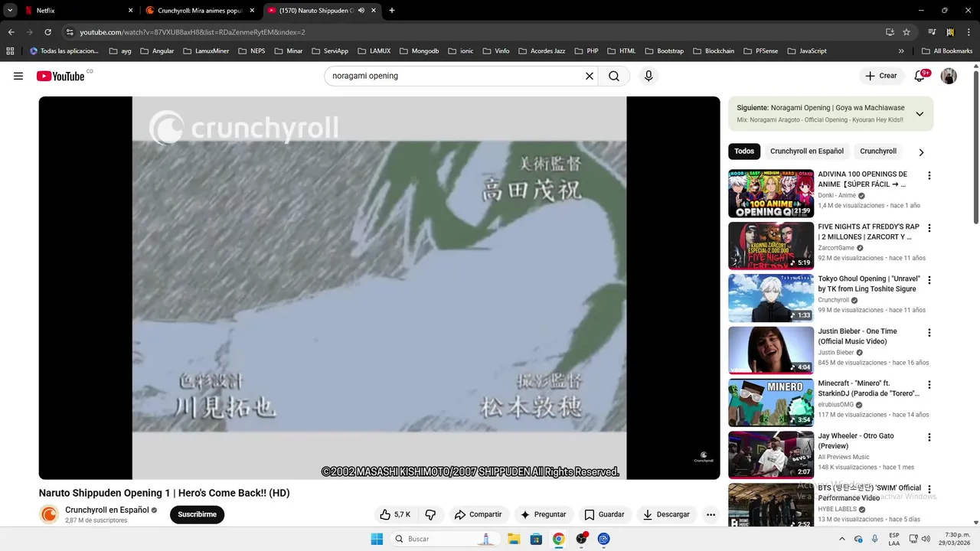Open ADIVINA 100 OPENINGS video thumbnail

point(771,194)
